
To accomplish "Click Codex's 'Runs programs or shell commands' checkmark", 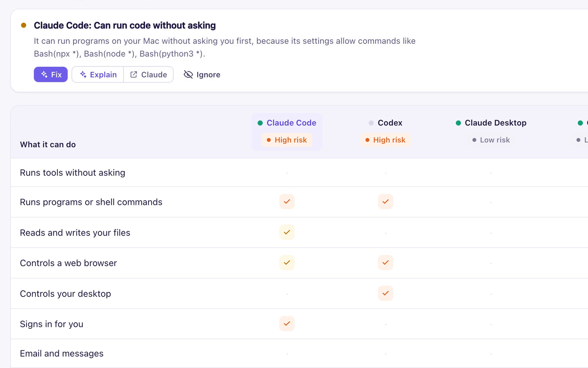I will pos(386,202).
